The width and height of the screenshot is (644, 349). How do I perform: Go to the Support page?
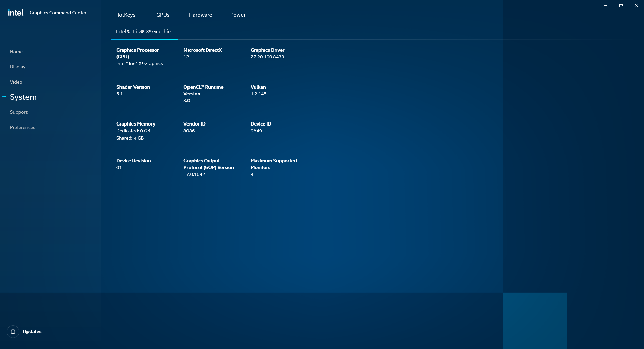(x=19, y=112)
